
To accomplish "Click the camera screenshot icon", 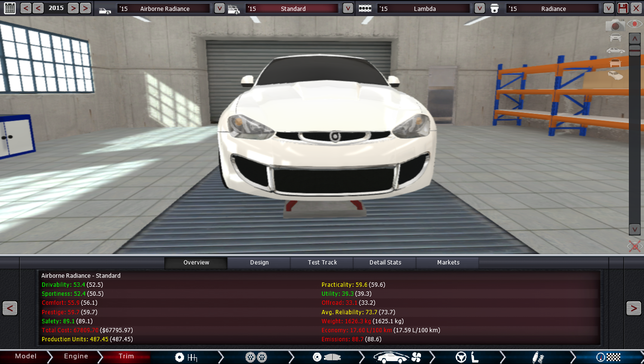I will point(615,26).
